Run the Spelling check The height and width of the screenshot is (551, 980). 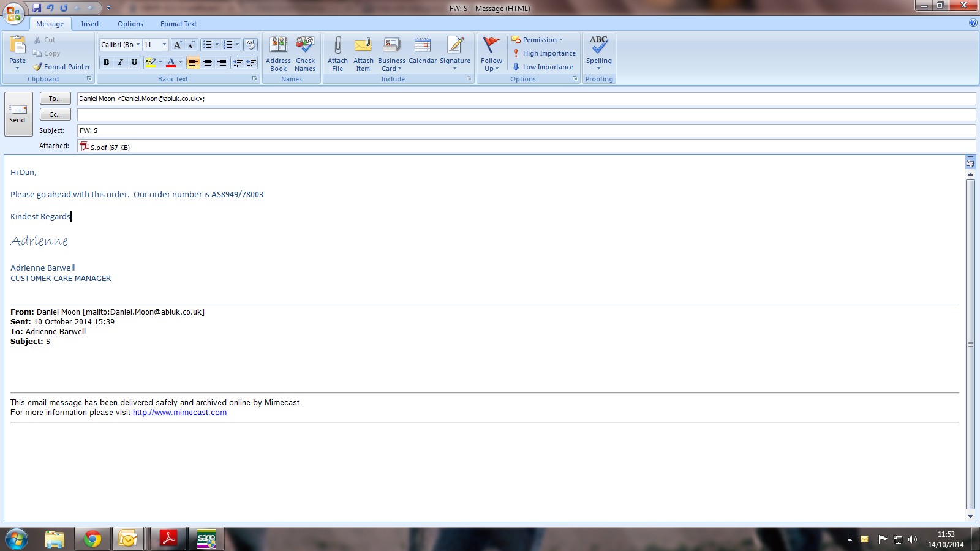(x=598, y=46)
